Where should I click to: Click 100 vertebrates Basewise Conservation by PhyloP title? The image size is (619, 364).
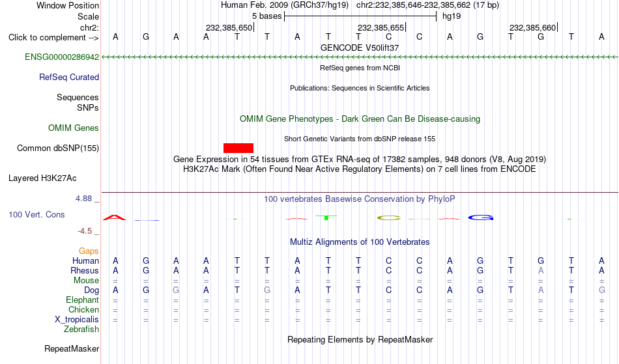(x=360, y=199)
